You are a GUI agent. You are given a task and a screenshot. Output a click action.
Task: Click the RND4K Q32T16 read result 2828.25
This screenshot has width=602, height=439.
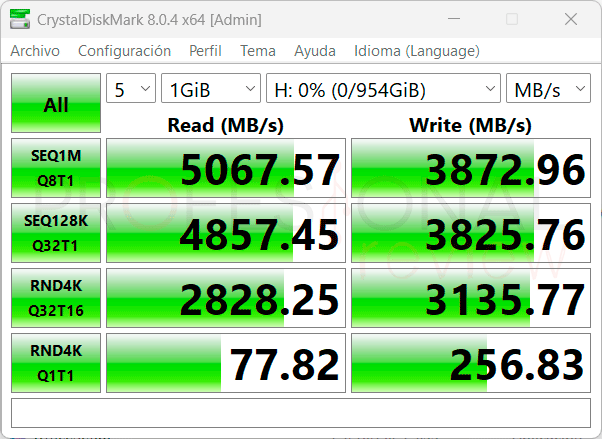click(226, 298)
